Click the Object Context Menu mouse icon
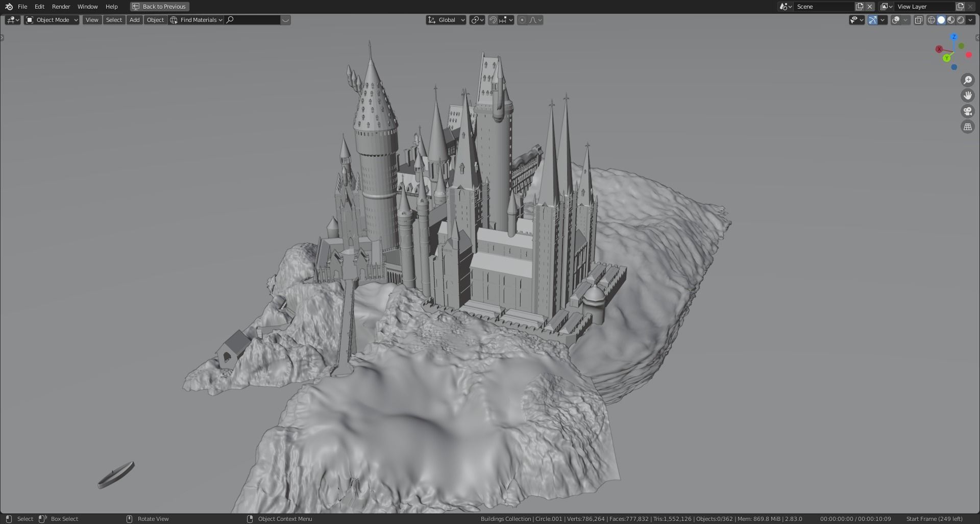980x524 pixels. click(250, 519)
